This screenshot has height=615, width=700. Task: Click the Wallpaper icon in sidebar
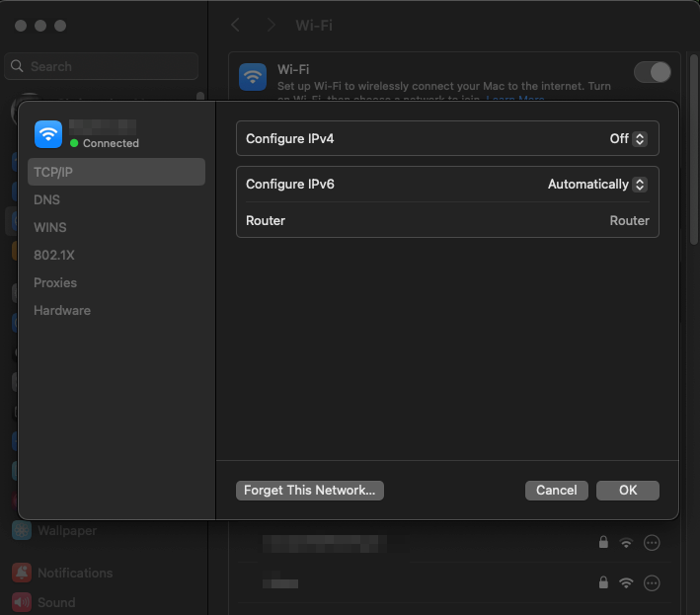pyautogui.click(x=21, y=531)
